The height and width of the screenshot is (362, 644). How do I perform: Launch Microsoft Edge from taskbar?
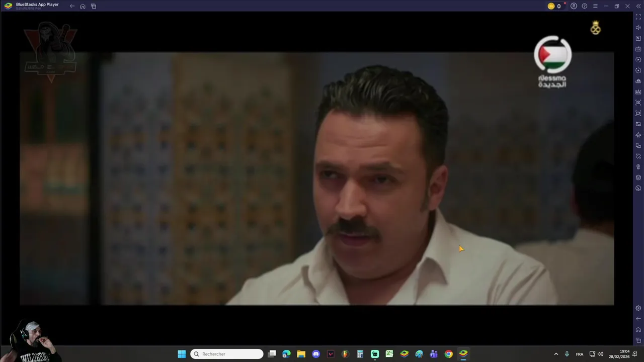[286, 354]
